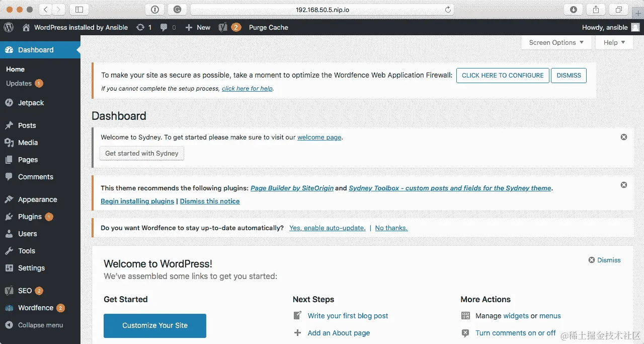The width and height of the screenshot is (644, 344).
Task: Toggle Safari sidebar button
Action: pos(79,10)
